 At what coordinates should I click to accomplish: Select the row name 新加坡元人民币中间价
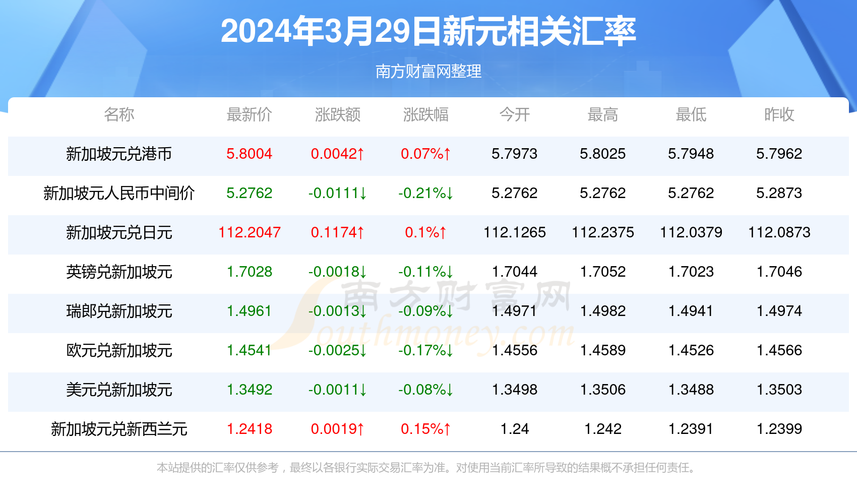[x=119, y=193]
